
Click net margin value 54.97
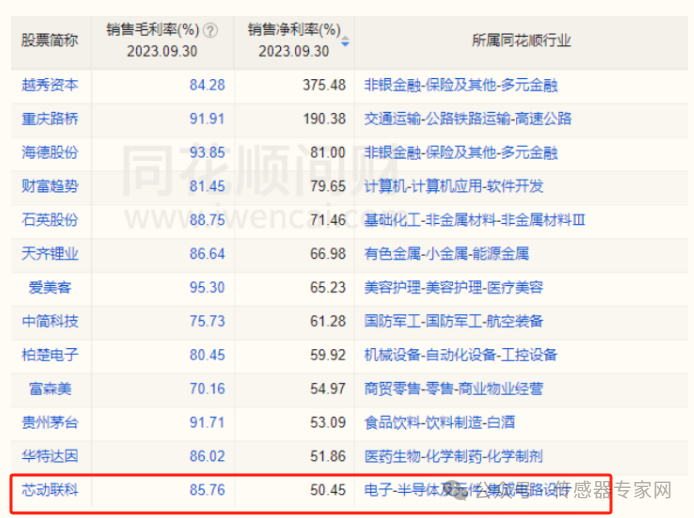point(328,389)
